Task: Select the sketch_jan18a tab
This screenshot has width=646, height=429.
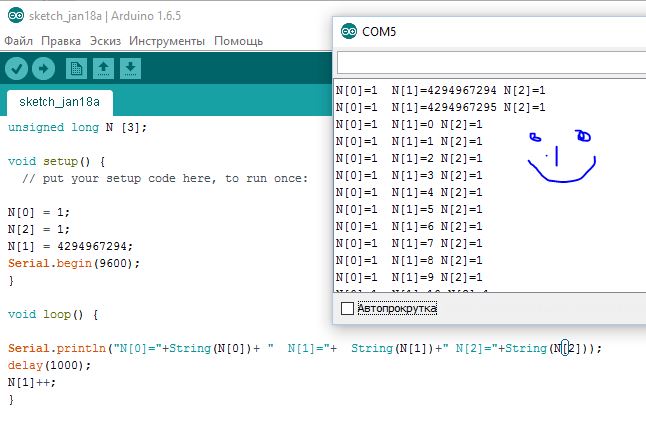Action: (60, 102)
